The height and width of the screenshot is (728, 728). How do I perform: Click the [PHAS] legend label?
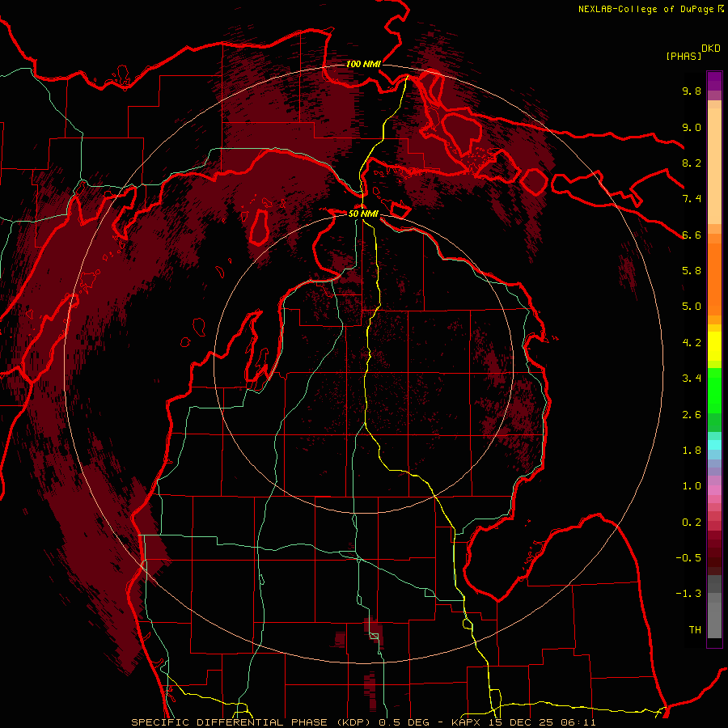click(x=684, y=56)
